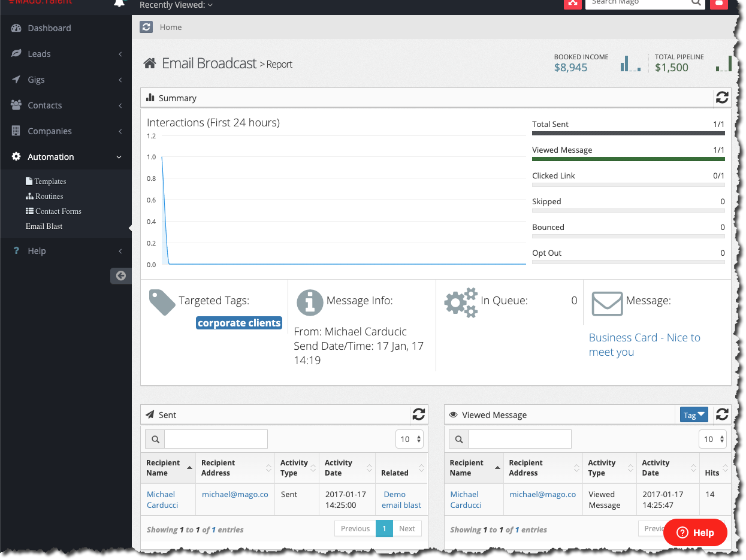The height and width of the screenshot is (560, 746).
Task: Click the Sent table search field
Action: pyautogui.click(x=216, y=439)
